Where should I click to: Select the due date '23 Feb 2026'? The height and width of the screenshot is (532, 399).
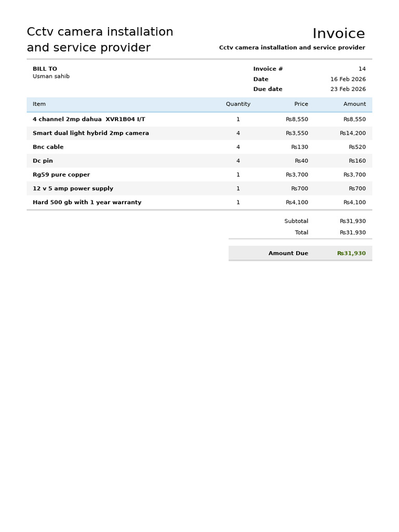pos(348,89)
